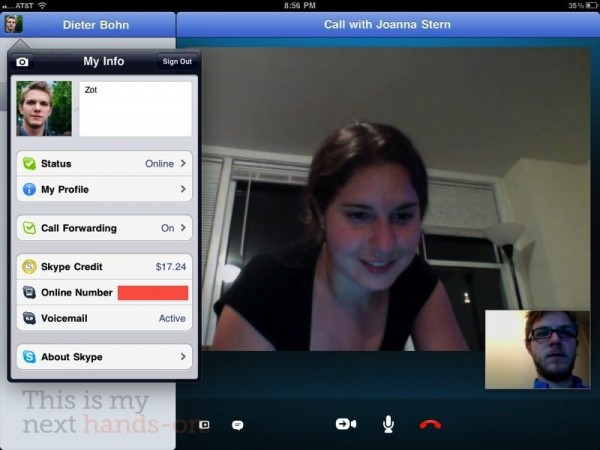
Task: Sign Out of Skype
Action: pos(177,61)
